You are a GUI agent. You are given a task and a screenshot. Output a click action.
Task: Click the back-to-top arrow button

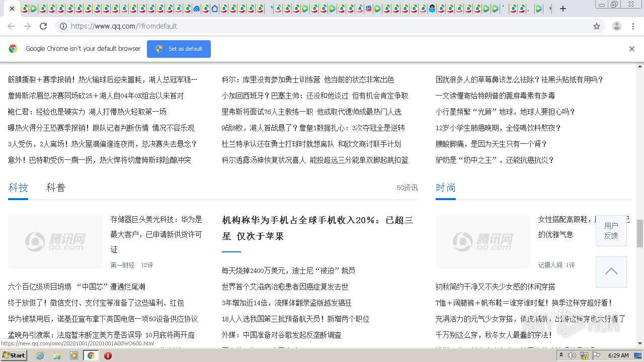[x=611, y=271]
